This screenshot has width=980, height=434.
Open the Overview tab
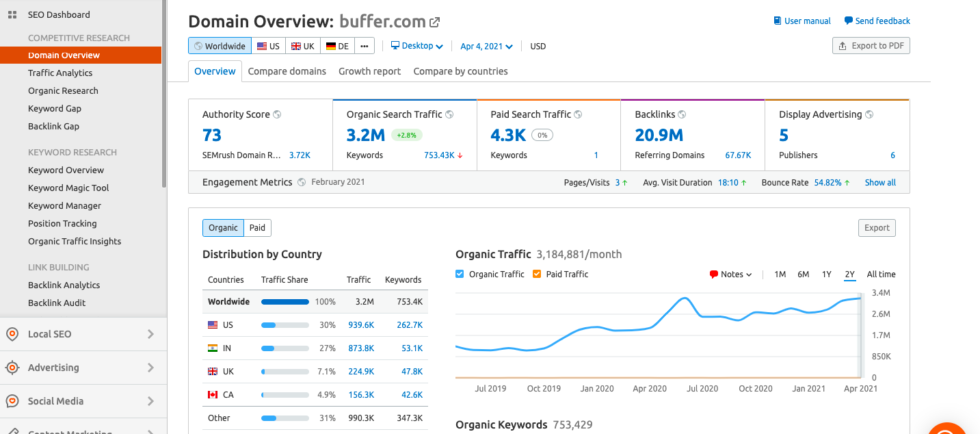215,71
